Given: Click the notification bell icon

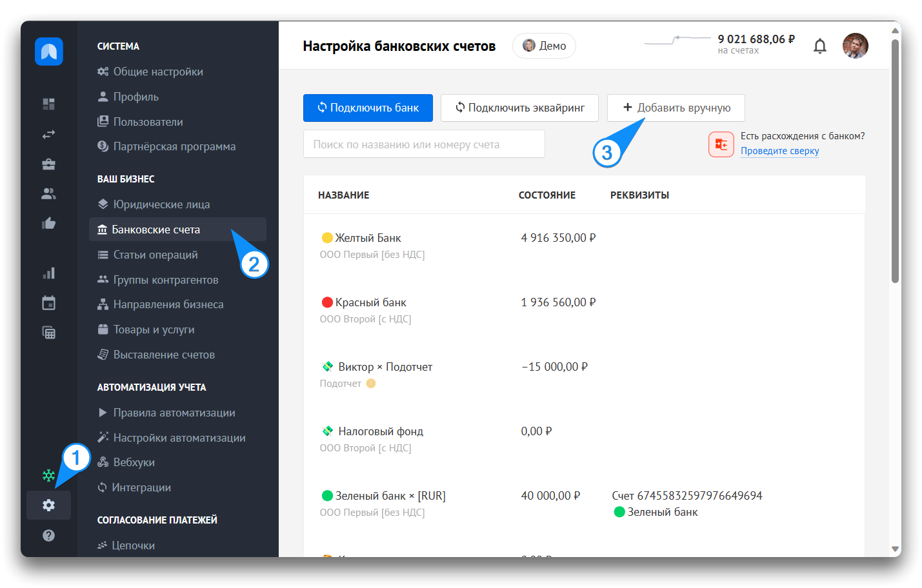Looking at the screenshot, I should [x=819, y=46].
